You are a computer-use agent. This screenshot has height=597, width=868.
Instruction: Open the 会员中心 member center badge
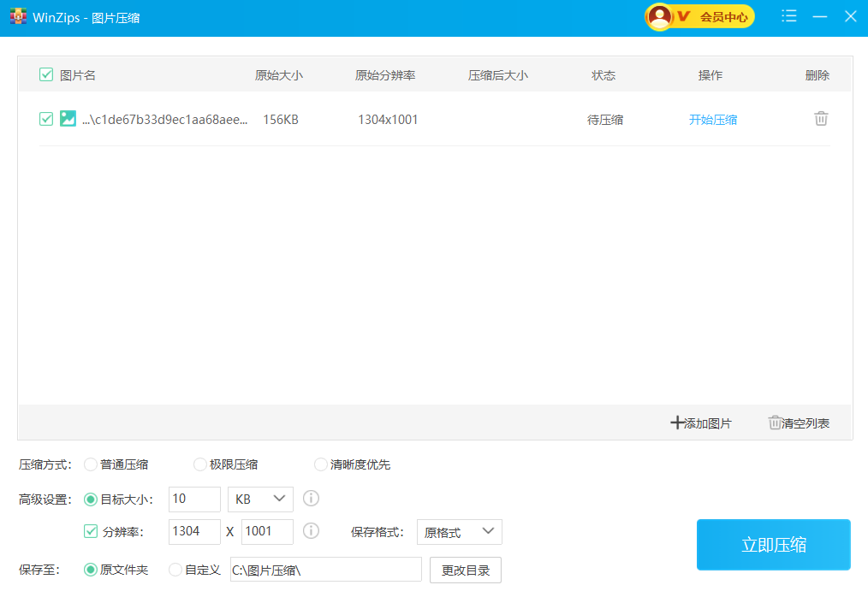[x=700, y=16]
